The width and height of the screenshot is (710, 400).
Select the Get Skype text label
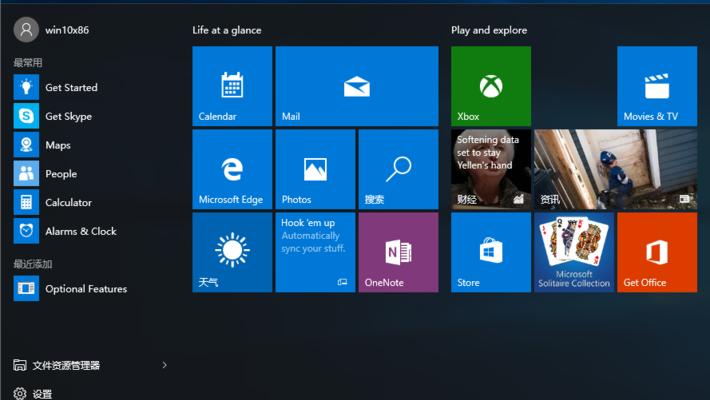pyautogui.click(x=68, y=116)
